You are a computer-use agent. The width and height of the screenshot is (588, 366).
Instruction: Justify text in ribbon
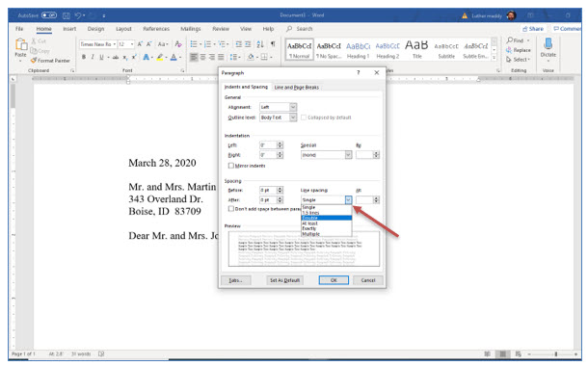click(221, 57)
